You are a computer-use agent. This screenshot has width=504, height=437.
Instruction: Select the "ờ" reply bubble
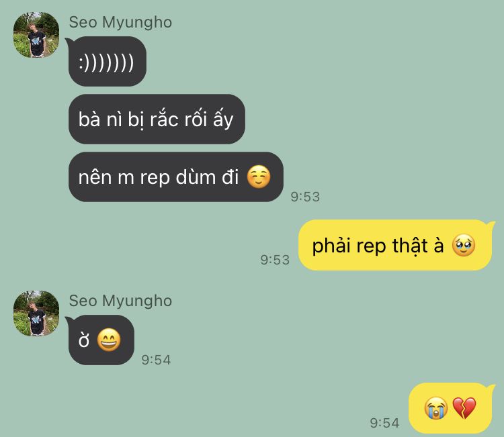tap(101, 340)
